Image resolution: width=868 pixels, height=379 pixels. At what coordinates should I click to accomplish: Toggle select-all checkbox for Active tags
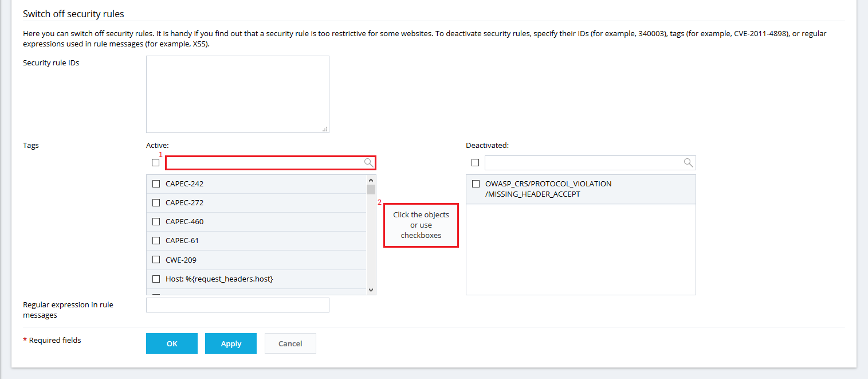156,163
